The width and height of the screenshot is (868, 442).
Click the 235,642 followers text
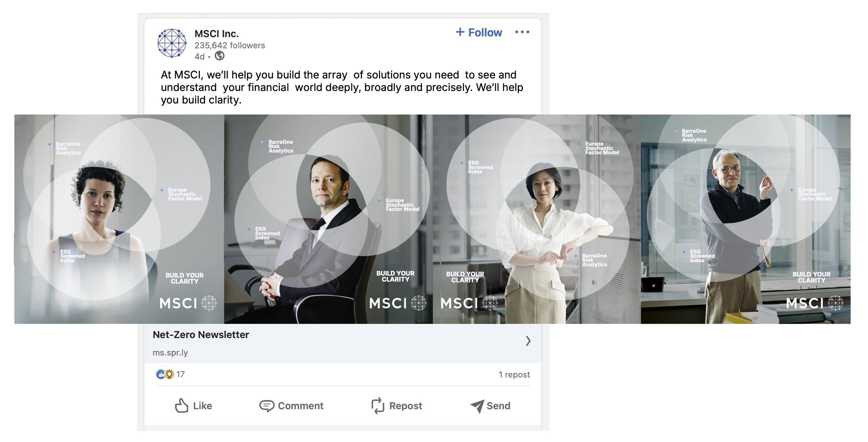click(229, 45)
